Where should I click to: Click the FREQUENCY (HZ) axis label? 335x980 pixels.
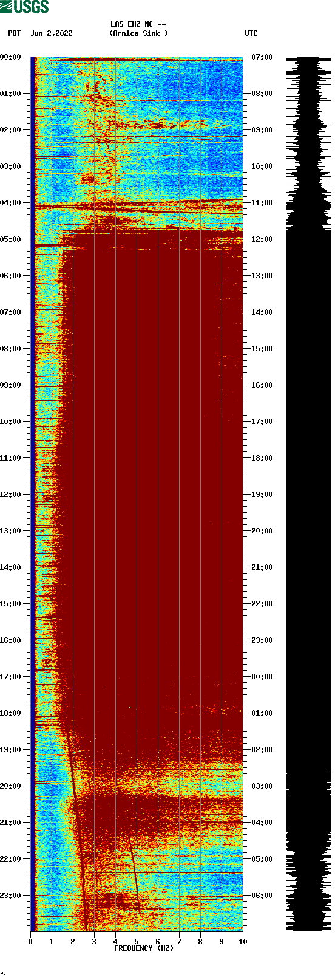(x=144, y=948)
